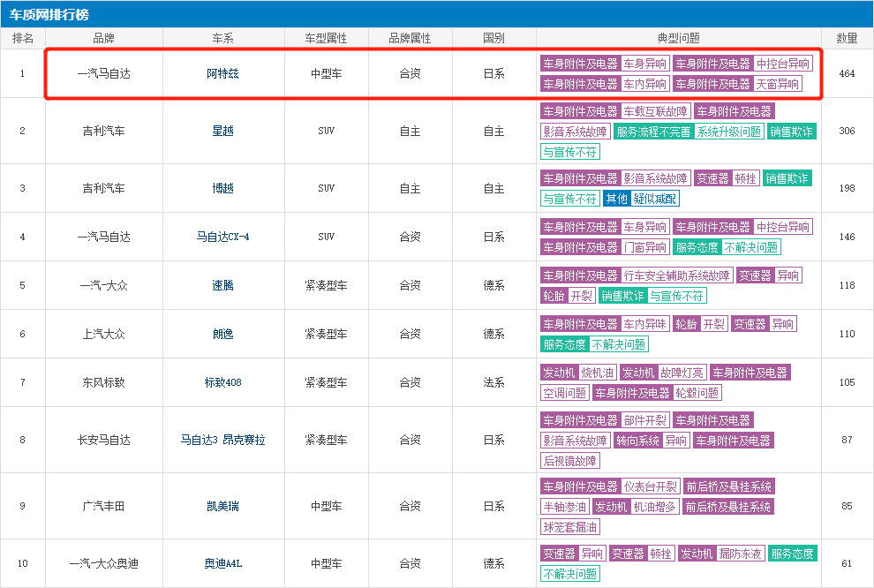Open the 速腾 car series link

click(x=222, y=285)
